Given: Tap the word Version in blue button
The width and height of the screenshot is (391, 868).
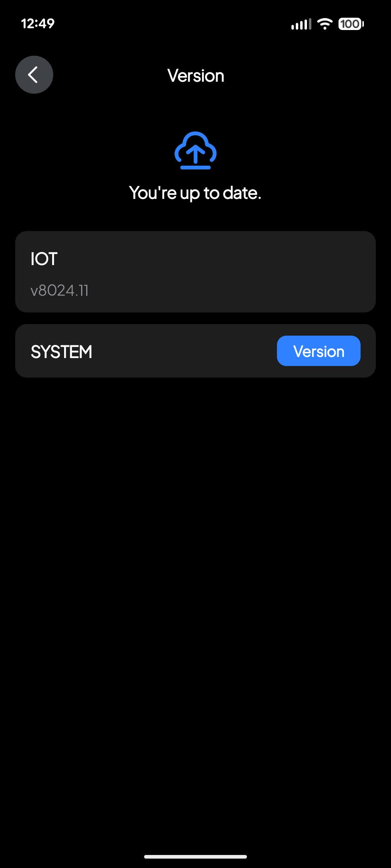Looking at the screenshot, I should point(319,351).
